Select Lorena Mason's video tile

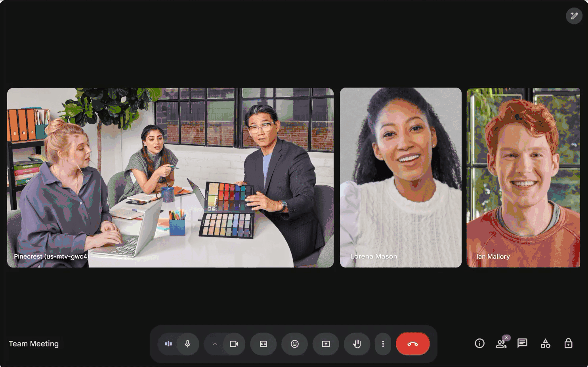(x=401, y=178)
